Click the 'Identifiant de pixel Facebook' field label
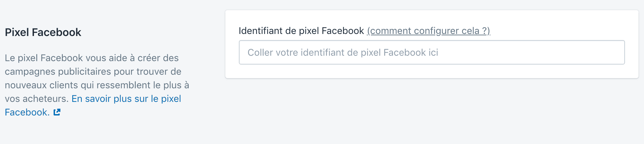The height and width of the screenshot is (144, 644). point(301,31)
